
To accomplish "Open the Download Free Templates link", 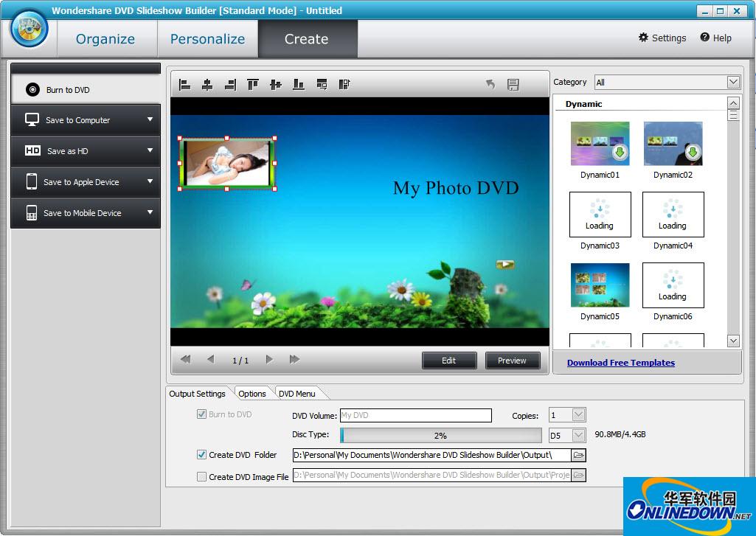I will pyautogui.click(x=620, y=363).
